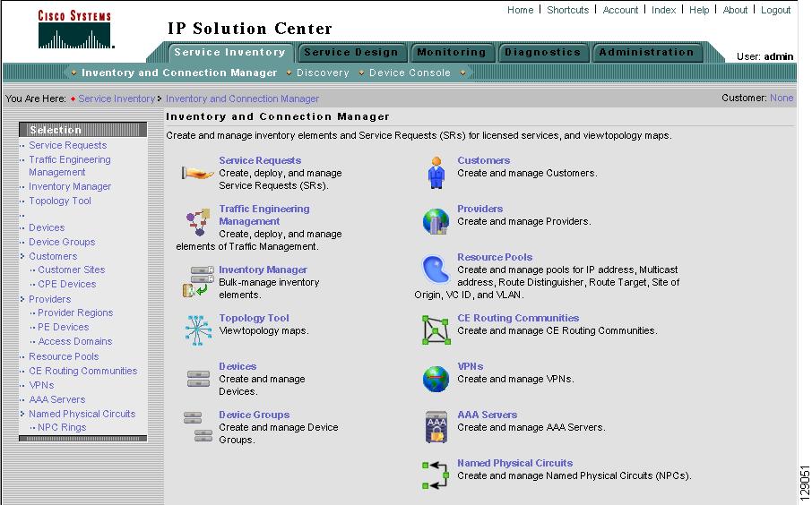812x505 pixels.
Task: Select Inventory Manager in sidebar
Action: (x=70, y=186)
